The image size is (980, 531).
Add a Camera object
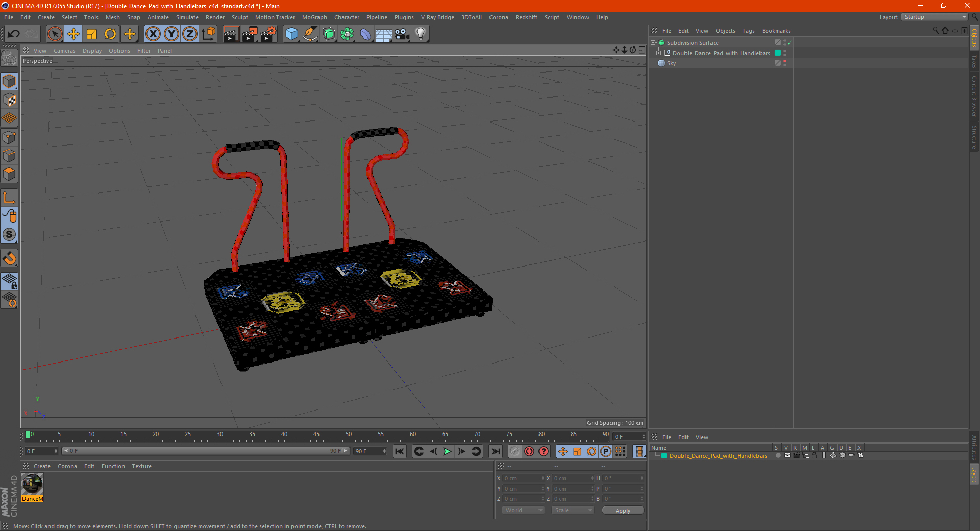click(x=402, y=34)
